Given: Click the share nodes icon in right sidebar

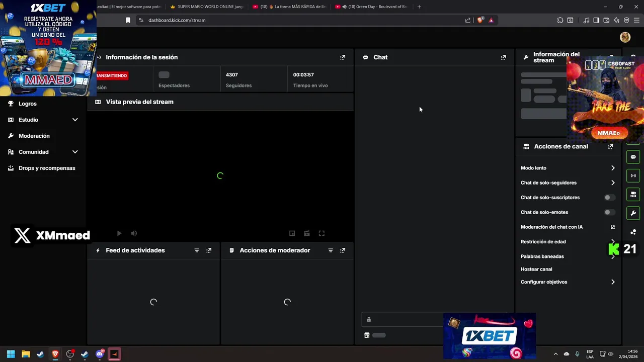Looking at the screenshot, I should click(x=633, y=232).
